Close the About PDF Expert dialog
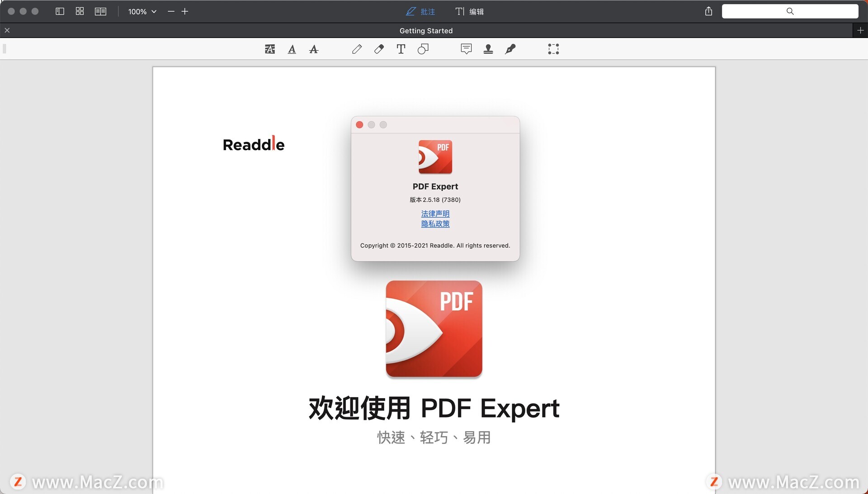Viewport: 868px width, 494px height. [x=359, y=125]
